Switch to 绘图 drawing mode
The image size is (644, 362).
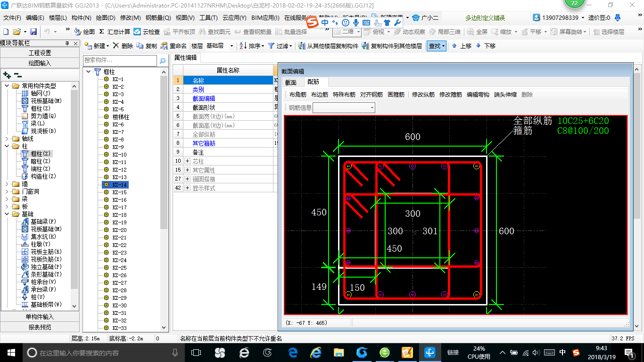coord(85,32)
